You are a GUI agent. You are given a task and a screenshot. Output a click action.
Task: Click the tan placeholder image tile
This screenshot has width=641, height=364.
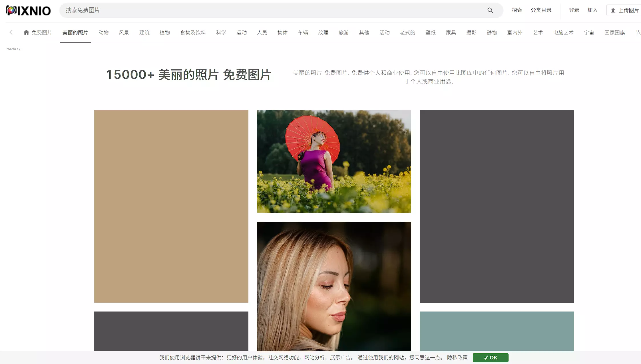tap(171, 206)
